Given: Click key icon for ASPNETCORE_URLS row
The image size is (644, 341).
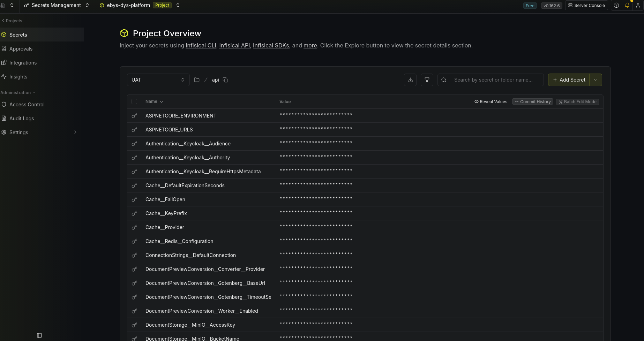Looking at the screenshot, I should pyautogui.click(x=134, y=130).
